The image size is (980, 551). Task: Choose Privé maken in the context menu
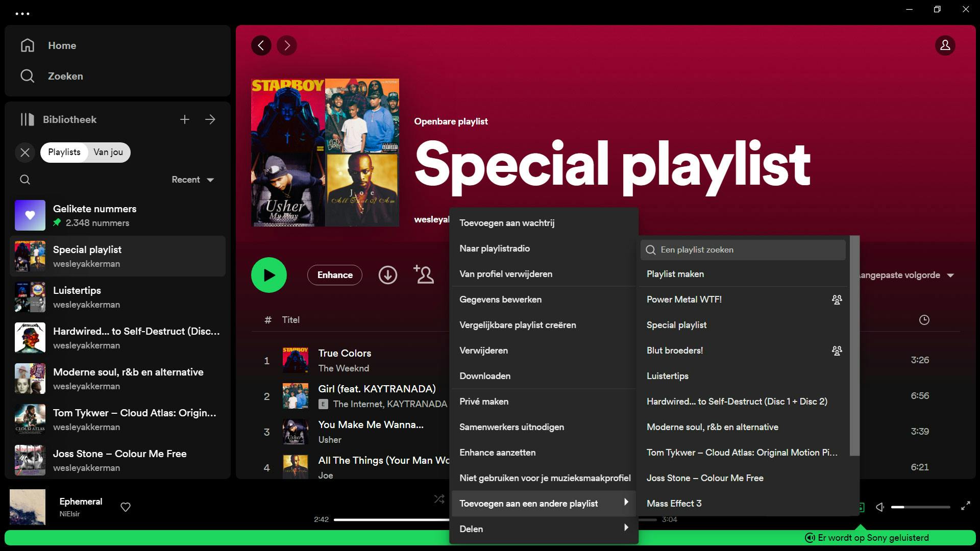coord(484,402)
